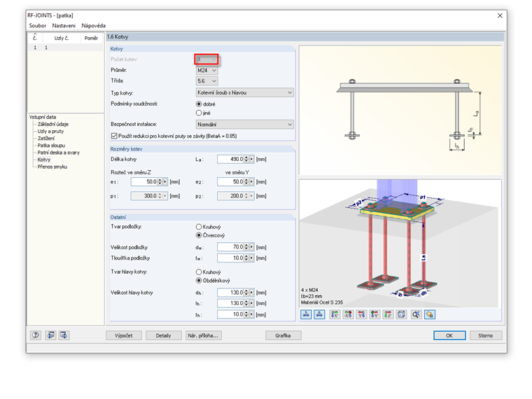
Task: Click the Výpočet button
Action: click(x=123, y=335)
